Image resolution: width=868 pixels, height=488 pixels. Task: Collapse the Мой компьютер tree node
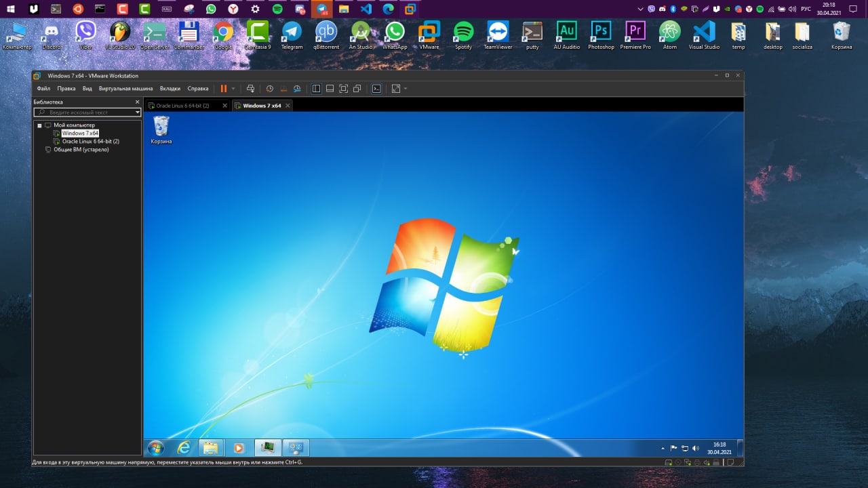(39, 125)
